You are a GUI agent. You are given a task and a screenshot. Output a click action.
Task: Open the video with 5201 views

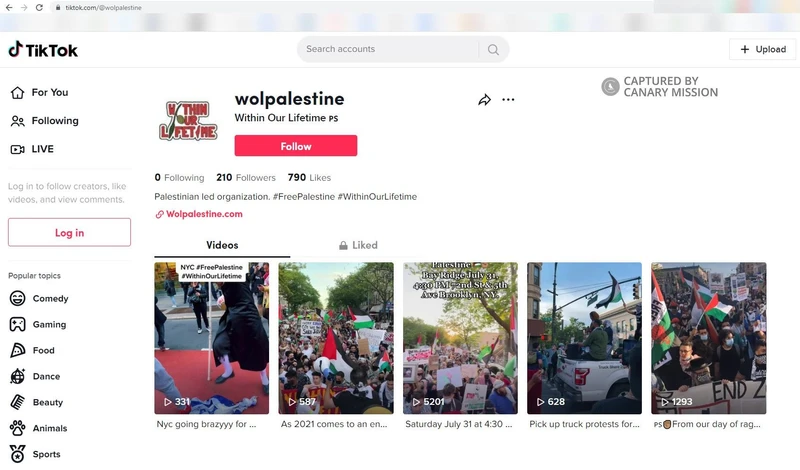pyautogui.click(x=460, y=338)
